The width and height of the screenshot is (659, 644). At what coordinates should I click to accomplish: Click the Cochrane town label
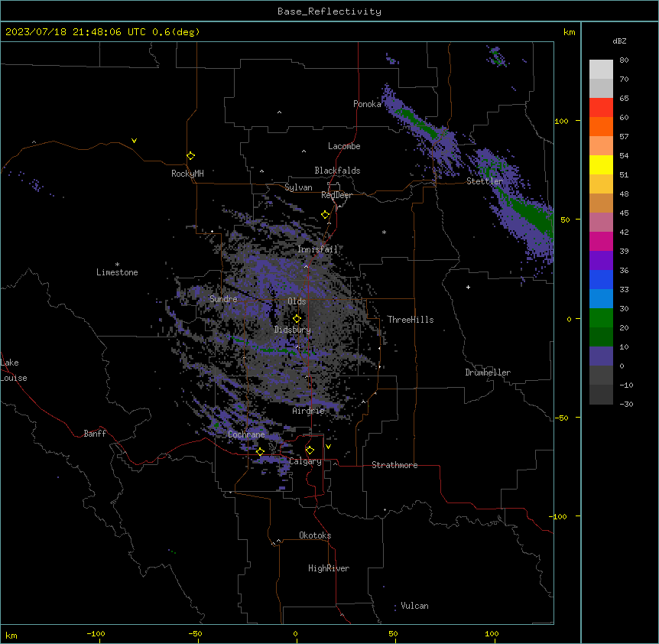pos(246,434)
